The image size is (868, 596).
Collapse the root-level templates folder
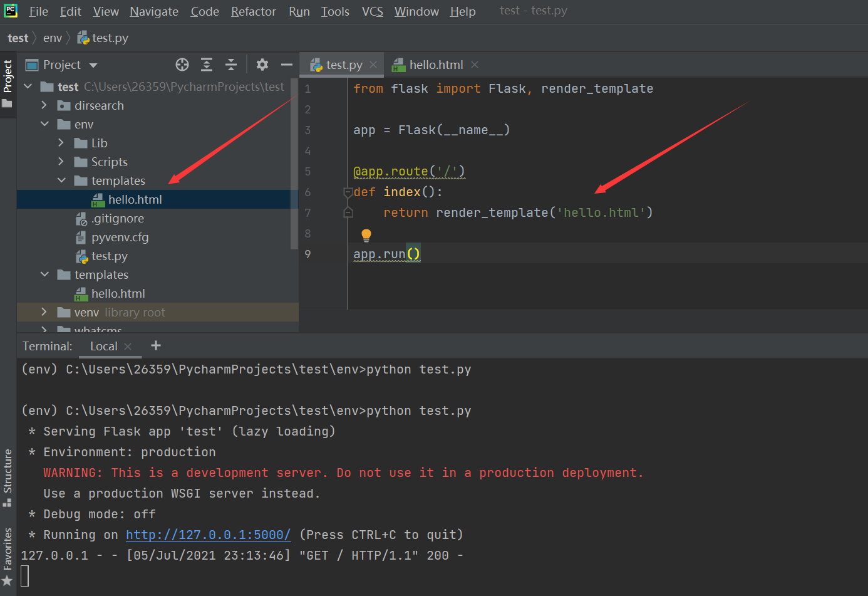44,274
